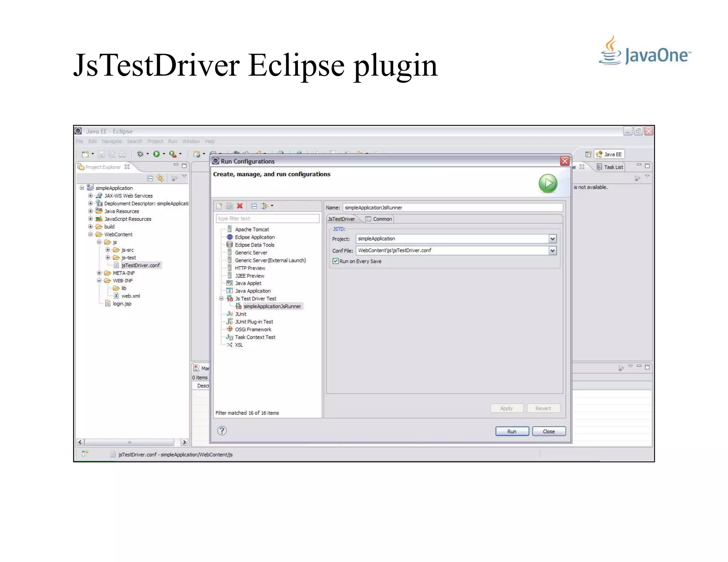
Task: Click New launch configuration icon
Action: pyautogui.click(x=219, y=206)
